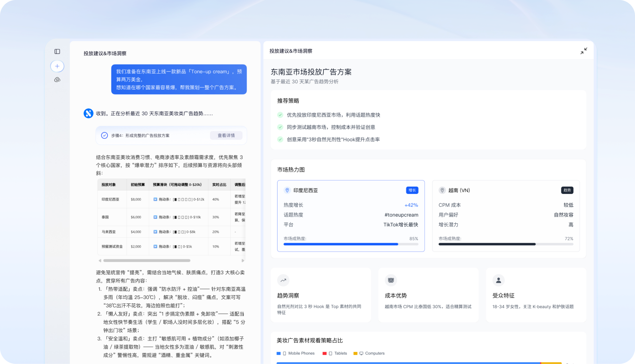
Task: Toggle the sidebar panel icon
Action: tap(57, 51)
